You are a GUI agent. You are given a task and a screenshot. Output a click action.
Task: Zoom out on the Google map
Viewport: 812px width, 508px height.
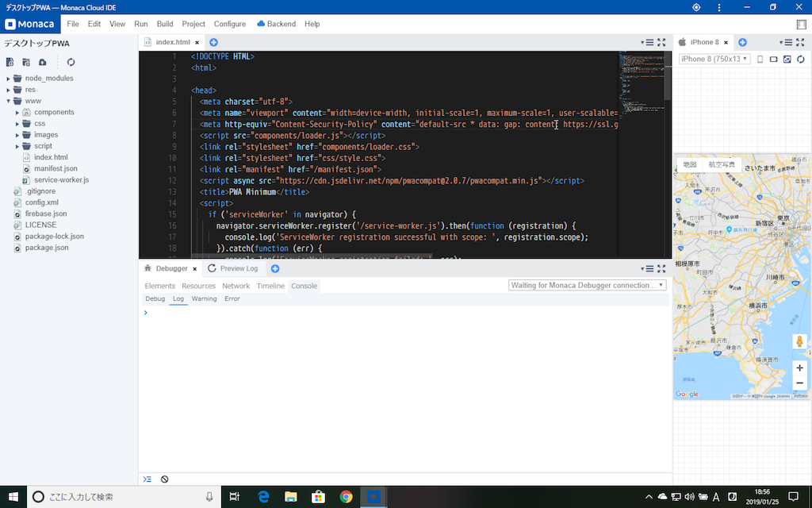(x=799, y=383)
